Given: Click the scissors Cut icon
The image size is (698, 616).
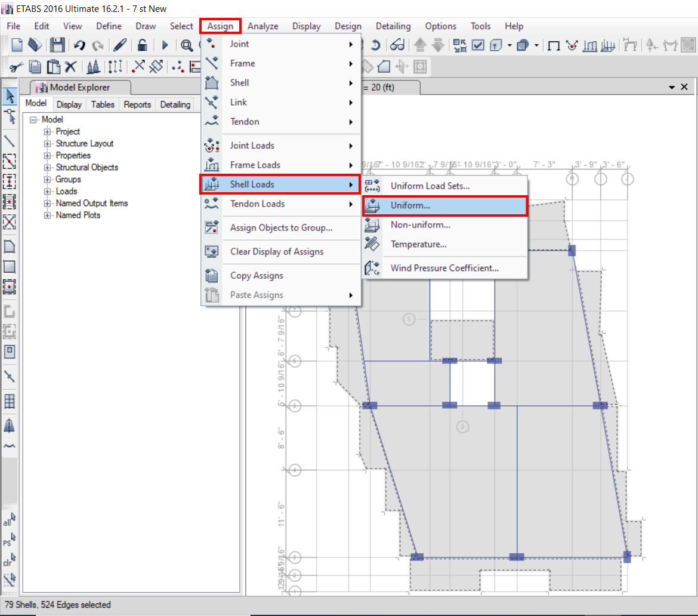Looking at the screenshot, I should [17, 67].
